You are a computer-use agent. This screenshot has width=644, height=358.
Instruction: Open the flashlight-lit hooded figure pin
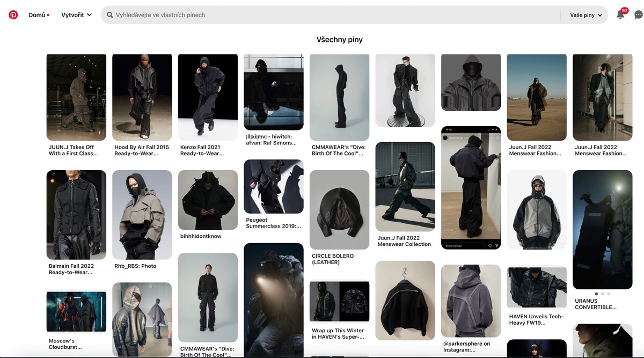pyautogui.click(x=273, y=301)
